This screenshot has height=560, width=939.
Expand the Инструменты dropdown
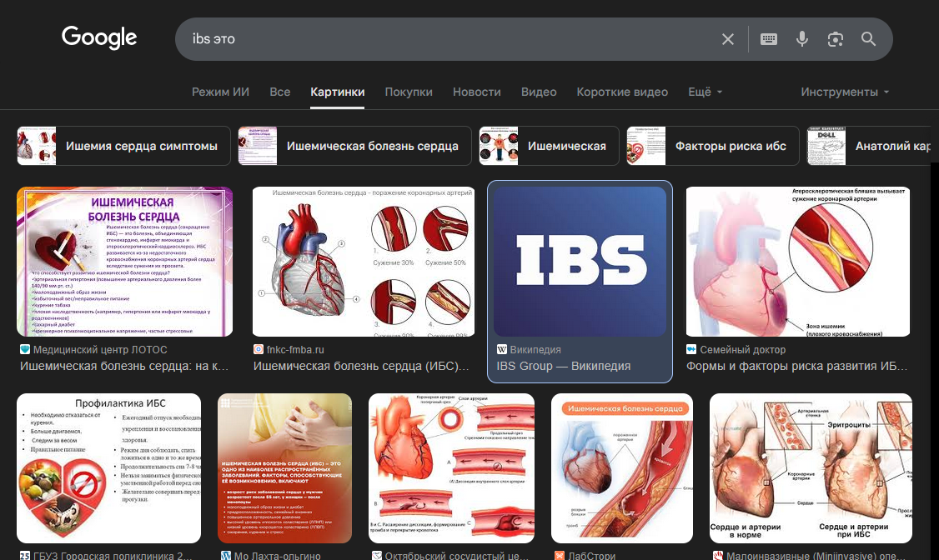[845, 92]
